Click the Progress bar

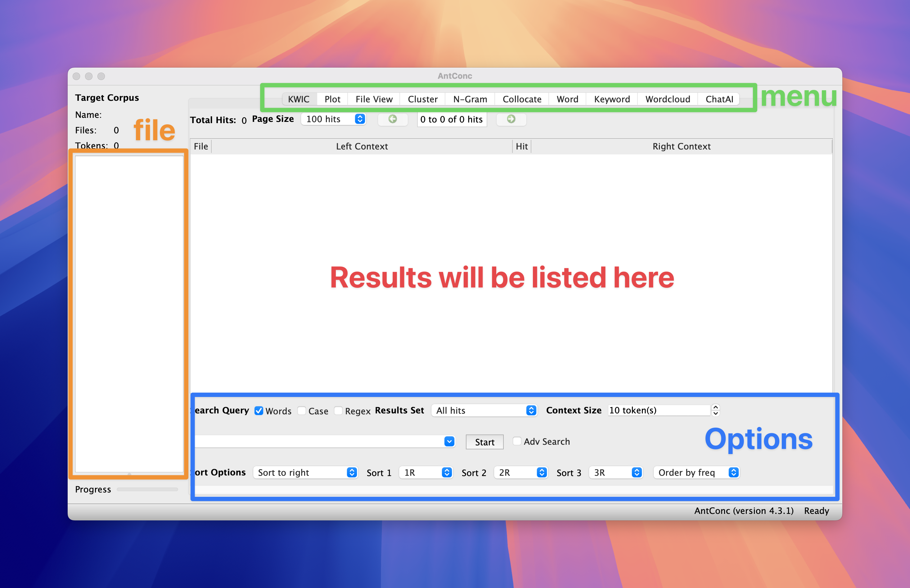point(147,489)
